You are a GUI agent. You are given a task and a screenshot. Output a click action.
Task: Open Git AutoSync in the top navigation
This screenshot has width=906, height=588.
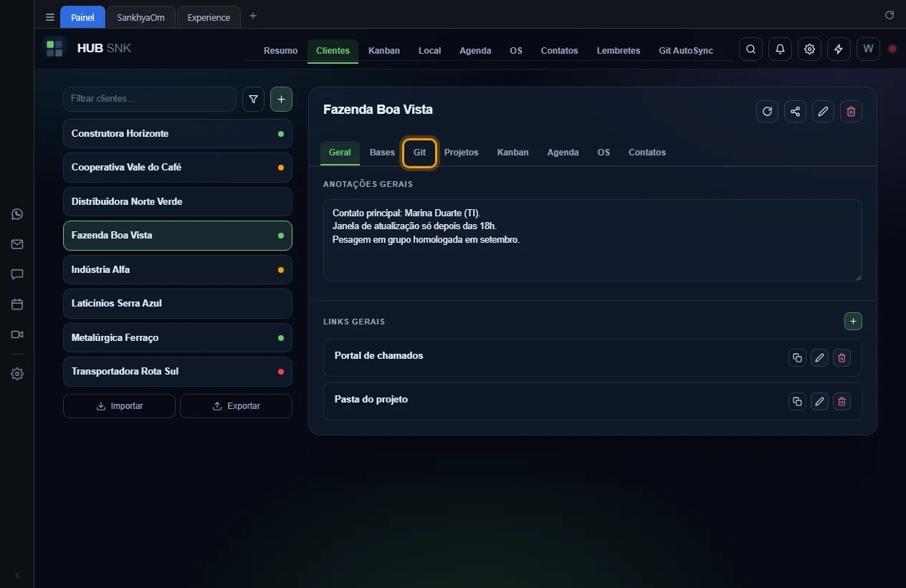[686, 51]
